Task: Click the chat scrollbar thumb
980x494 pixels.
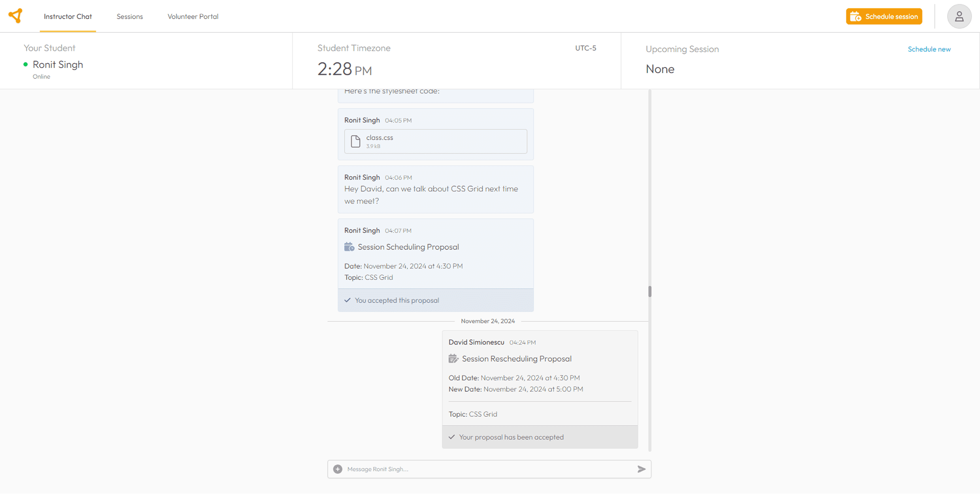Action: point(650,291)
